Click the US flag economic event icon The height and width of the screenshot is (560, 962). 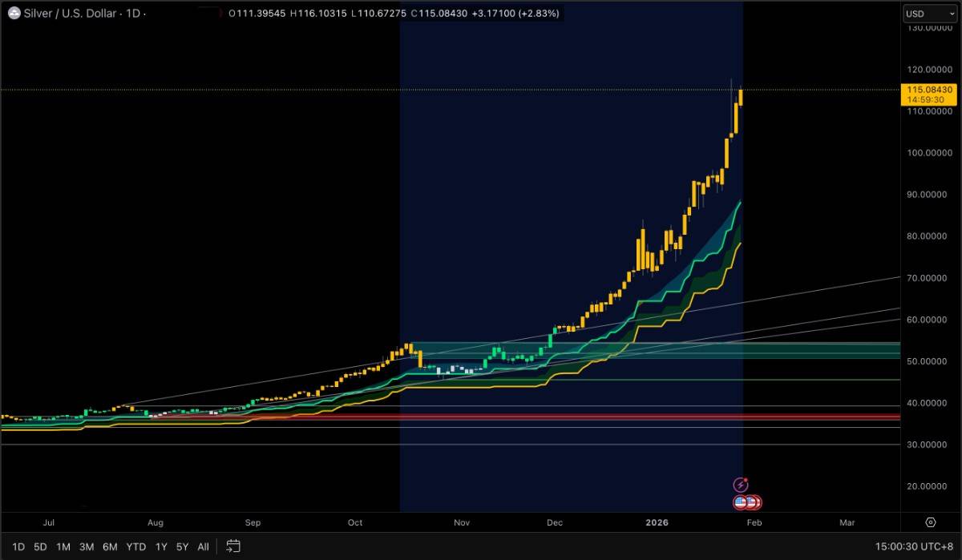click(x=741, y=502)
